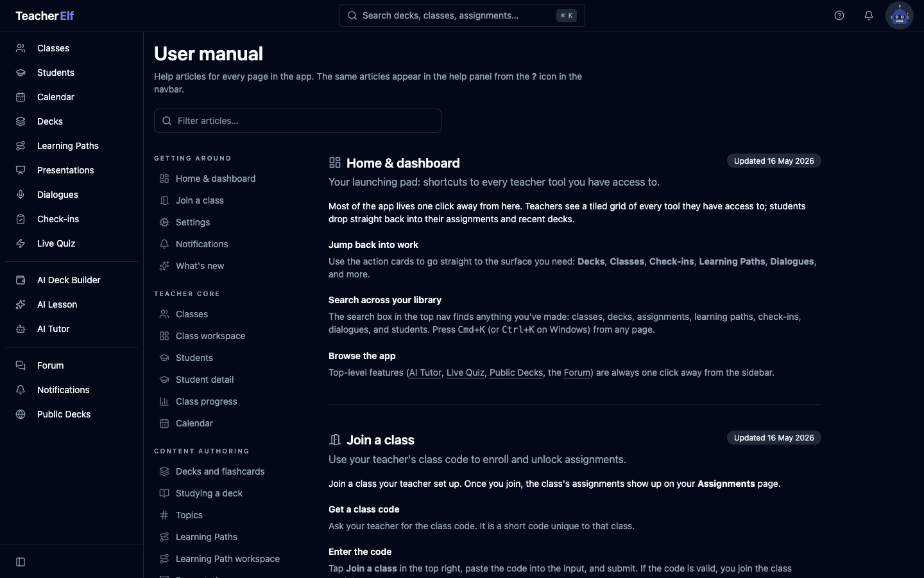Click the magnifier icon in Filter articles
This screenshot has width=924, height=578.
tap(167, 121)
